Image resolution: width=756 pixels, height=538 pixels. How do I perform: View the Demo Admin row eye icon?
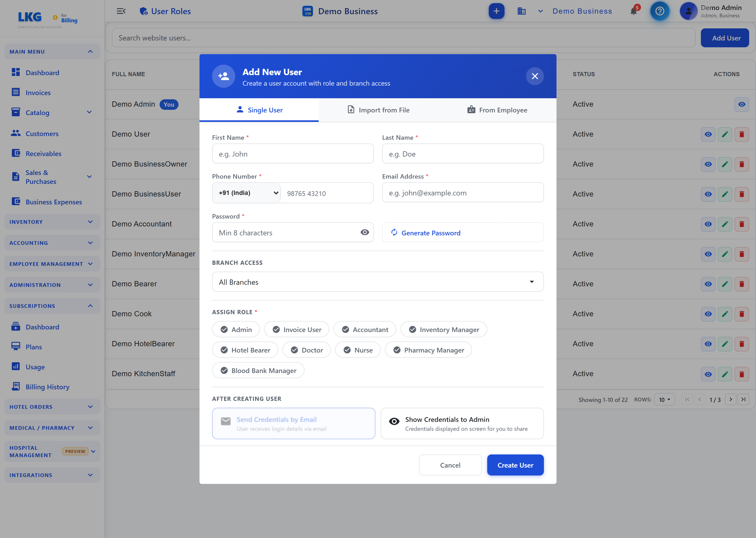click(742, 104)
